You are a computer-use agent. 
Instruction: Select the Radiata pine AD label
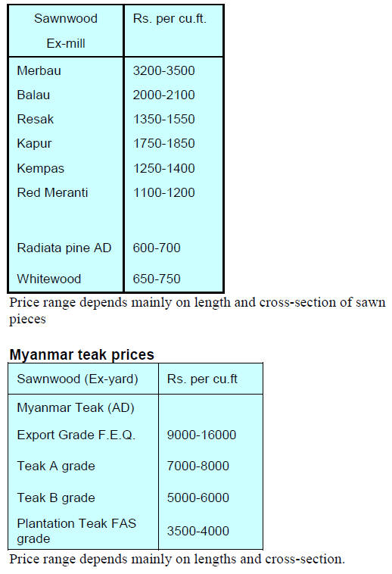tap(64, 248)
